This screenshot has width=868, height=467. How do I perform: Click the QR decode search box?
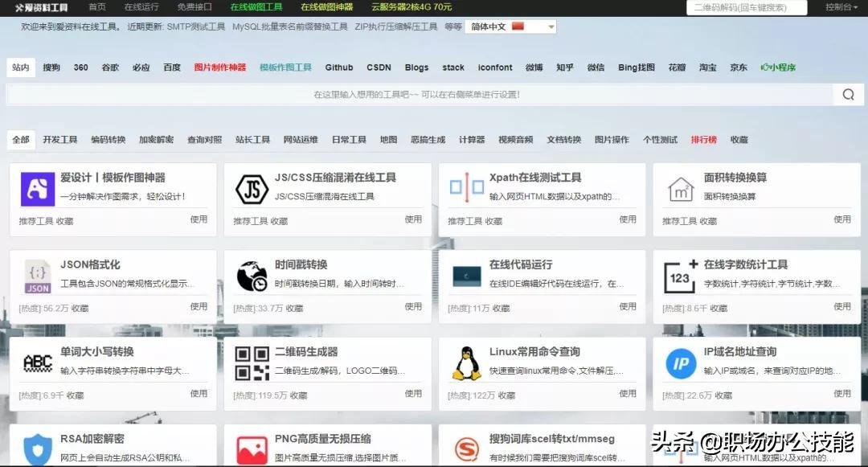point(747,7)
